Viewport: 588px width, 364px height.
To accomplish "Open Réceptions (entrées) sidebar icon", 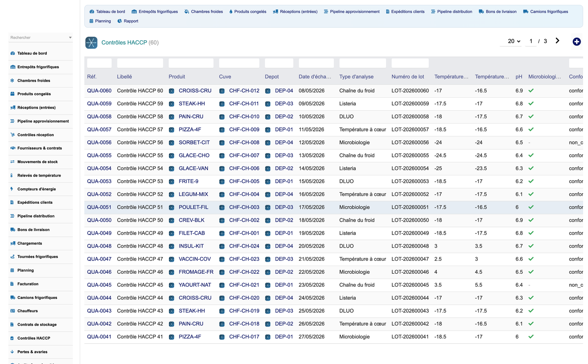I will (x=12, y=108).
